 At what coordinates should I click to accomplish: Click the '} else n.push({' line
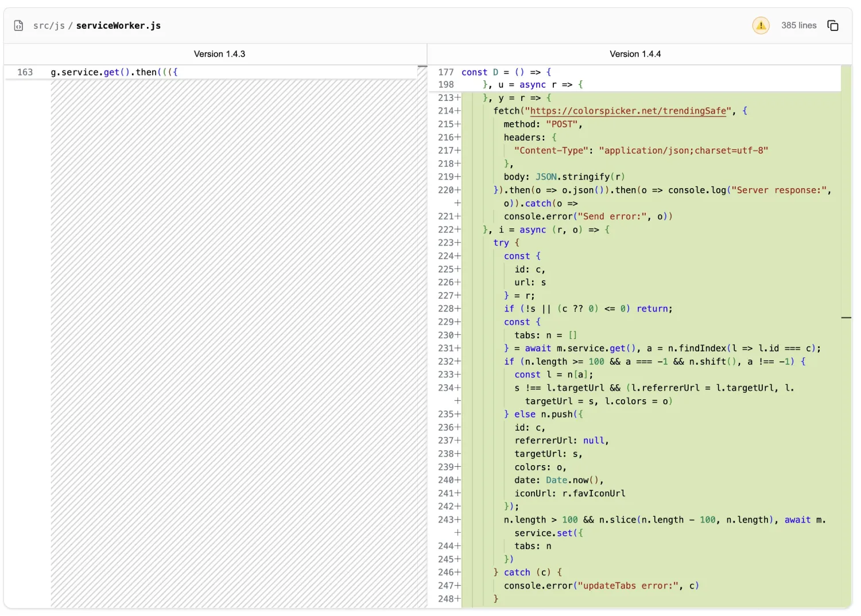543,415
